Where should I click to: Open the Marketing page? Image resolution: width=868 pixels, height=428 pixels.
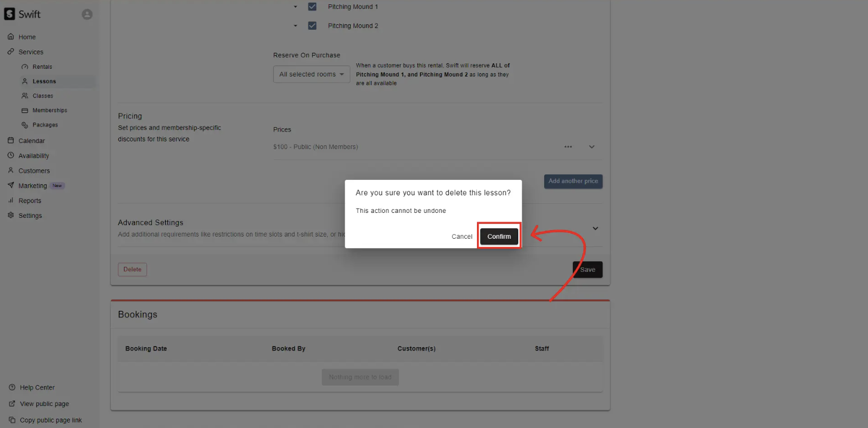pyautogui.click(x=32, y=186)
